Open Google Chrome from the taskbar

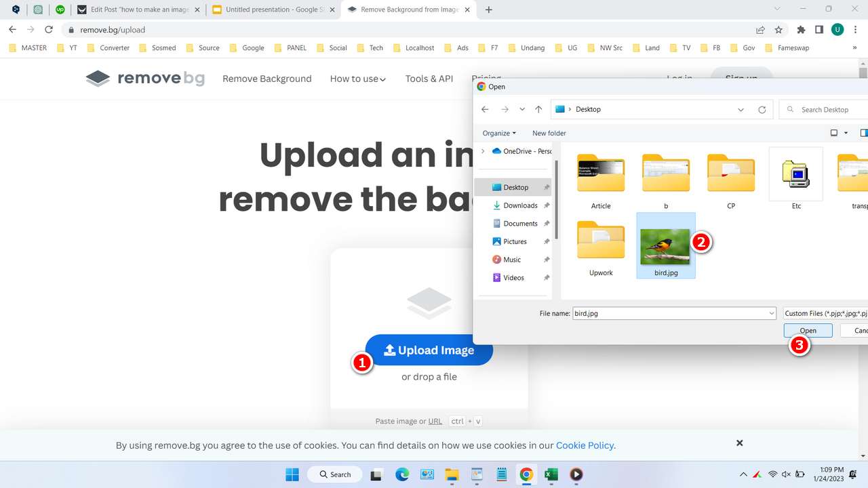526,474
